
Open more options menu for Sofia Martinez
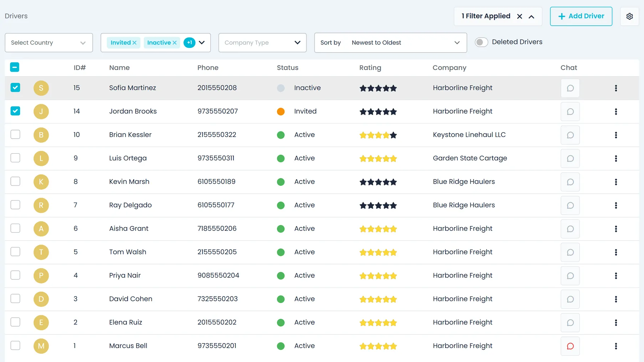(x=616, y=88)
